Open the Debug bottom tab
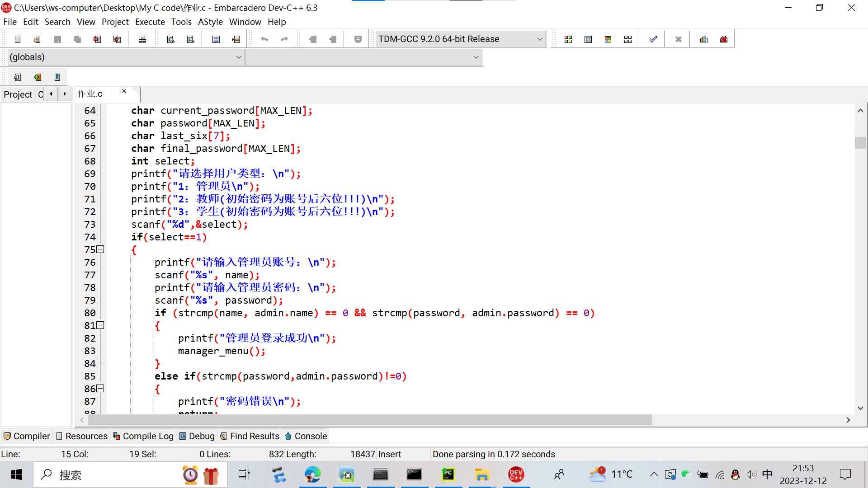This screenshot has height=488, width=868. tap(197, 436)
